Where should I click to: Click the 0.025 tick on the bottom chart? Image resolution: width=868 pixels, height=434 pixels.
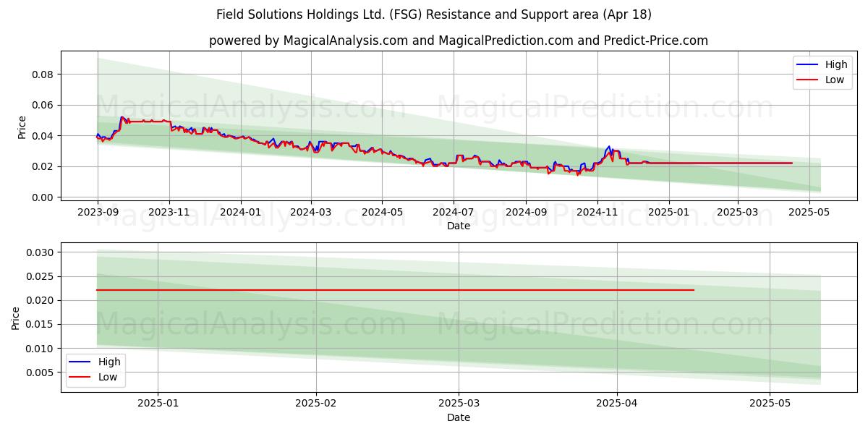point(39,276)
